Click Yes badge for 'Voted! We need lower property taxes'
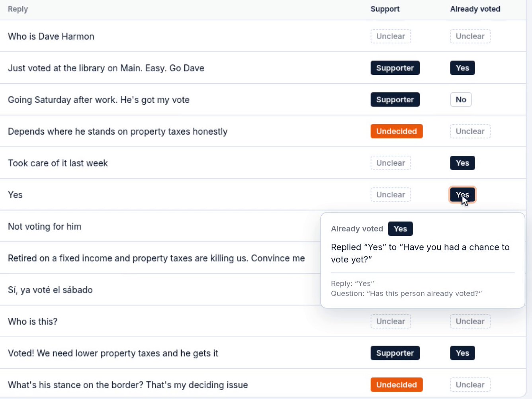This screenshot has width=532, height=399. click(x=462, y=353)
